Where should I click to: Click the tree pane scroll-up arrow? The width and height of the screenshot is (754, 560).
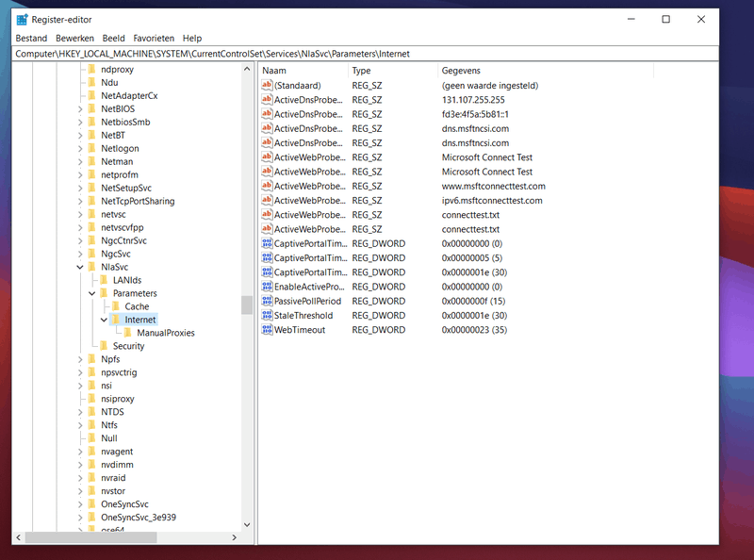(247, 69)
